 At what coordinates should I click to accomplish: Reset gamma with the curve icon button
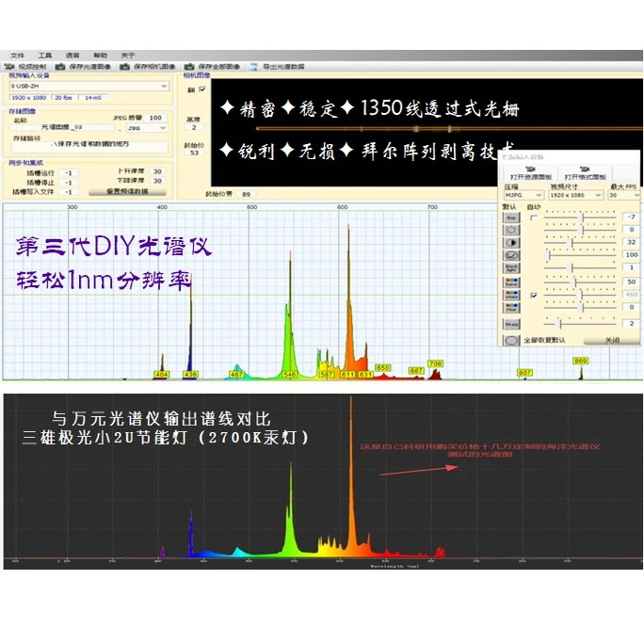click(511, 255)
